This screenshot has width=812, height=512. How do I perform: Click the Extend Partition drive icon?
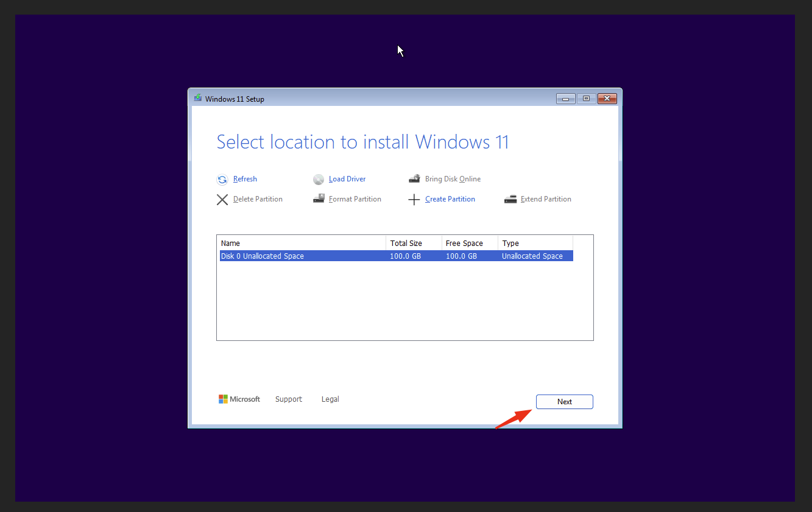point(510,199)
